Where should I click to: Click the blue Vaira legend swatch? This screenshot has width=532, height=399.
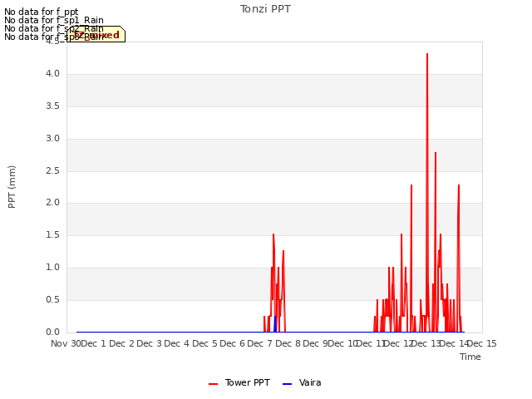click(287, 384)
